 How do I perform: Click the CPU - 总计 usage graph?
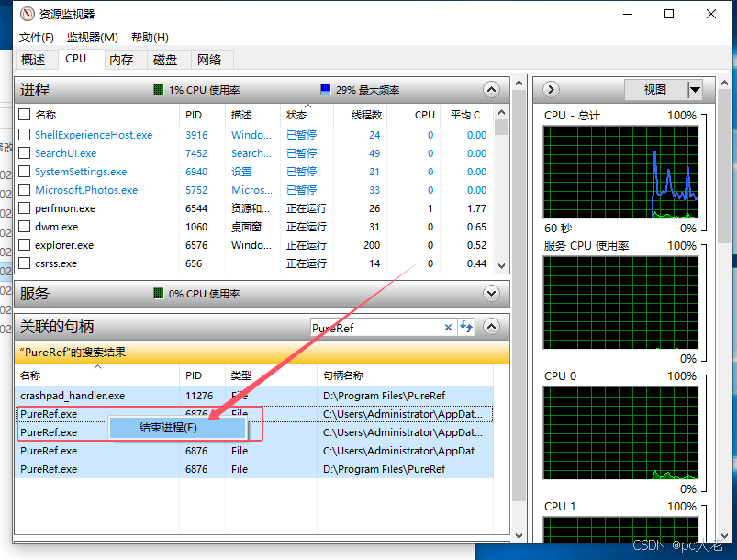pyautogui.click(x=620, y=172)
